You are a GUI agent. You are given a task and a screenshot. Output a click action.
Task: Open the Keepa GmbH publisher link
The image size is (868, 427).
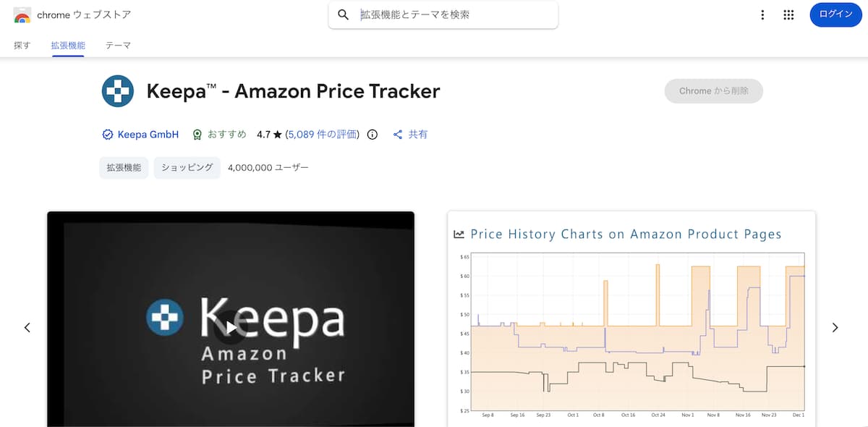click(148, 134)
